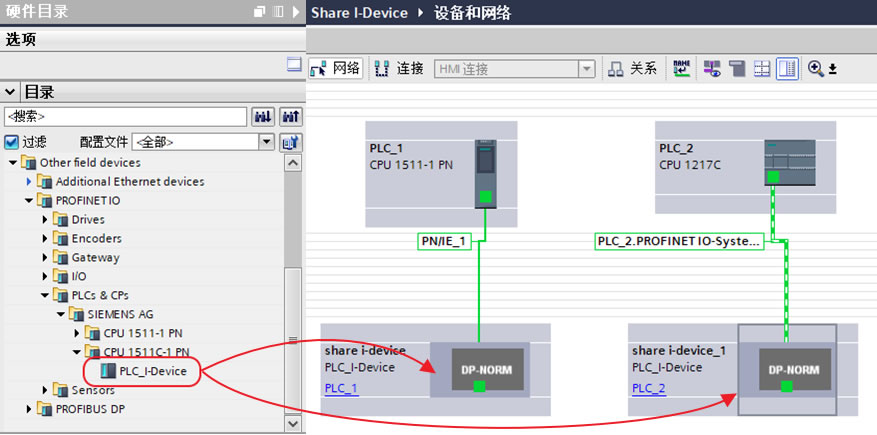Open the PLC_2 link on share i-device_1

tap(649, 389)
